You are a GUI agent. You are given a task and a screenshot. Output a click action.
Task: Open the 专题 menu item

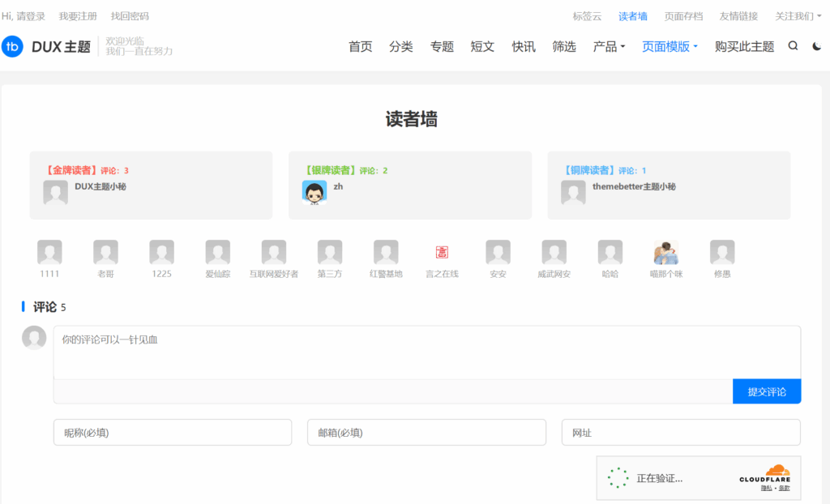click(x=442, y=47)
